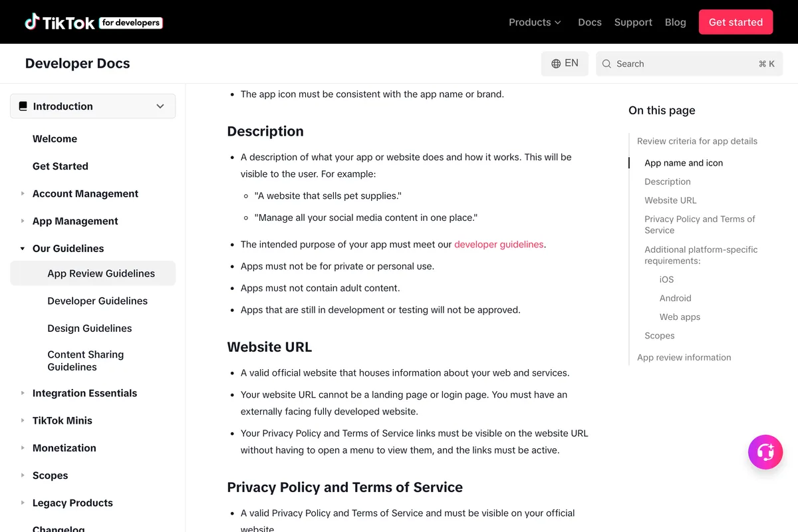Open Developer Guidelines in sidebar

(98, 301)
